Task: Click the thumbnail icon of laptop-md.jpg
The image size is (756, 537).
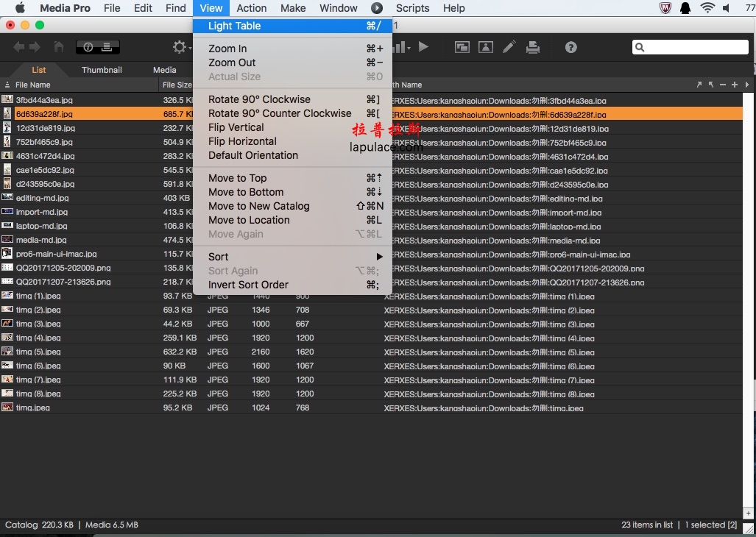Action: [x=7, y=225]
